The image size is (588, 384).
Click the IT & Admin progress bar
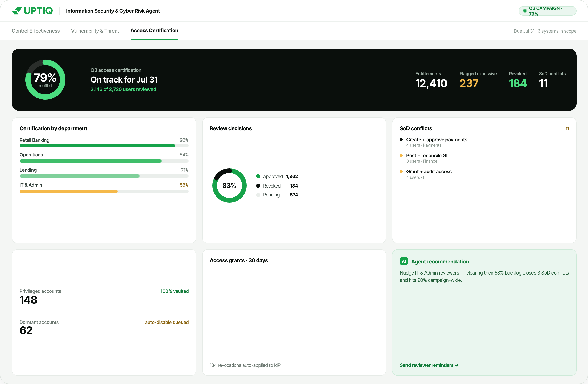pyautogui.click(x=104, y=191)
